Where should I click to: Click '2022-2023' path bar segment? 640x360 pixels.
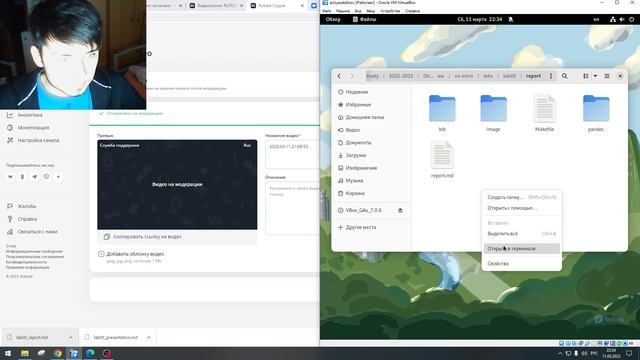(x=401, y=76)
